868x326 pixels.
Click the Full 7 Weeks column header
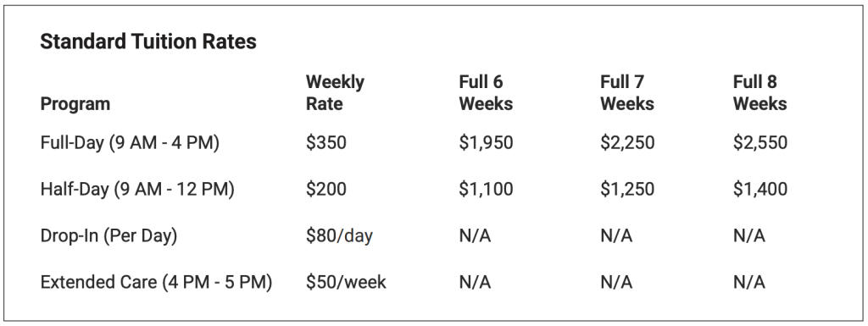[x=627, y=93]
